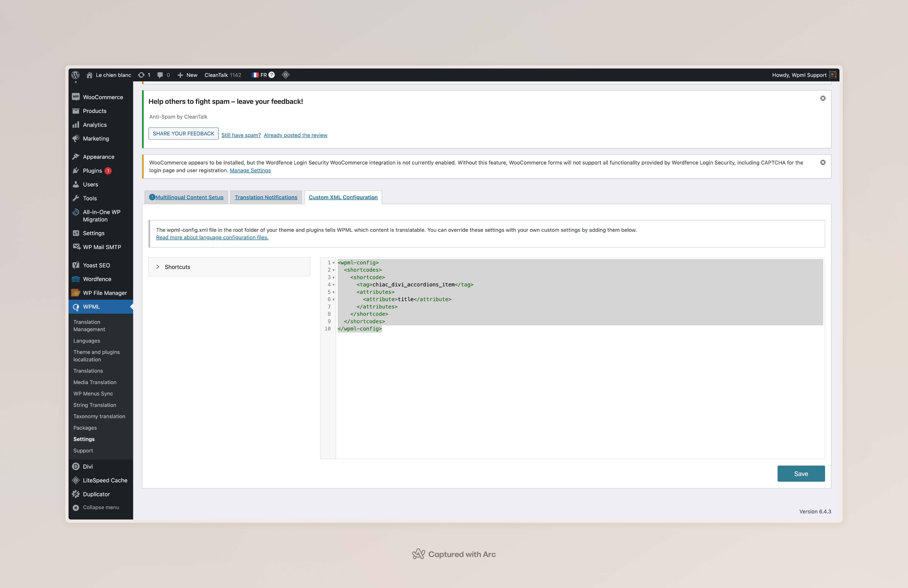The image size is (908, 588).
Task: Click the WP Mail SMTP envelope icon
Action: tap(76, 247)
